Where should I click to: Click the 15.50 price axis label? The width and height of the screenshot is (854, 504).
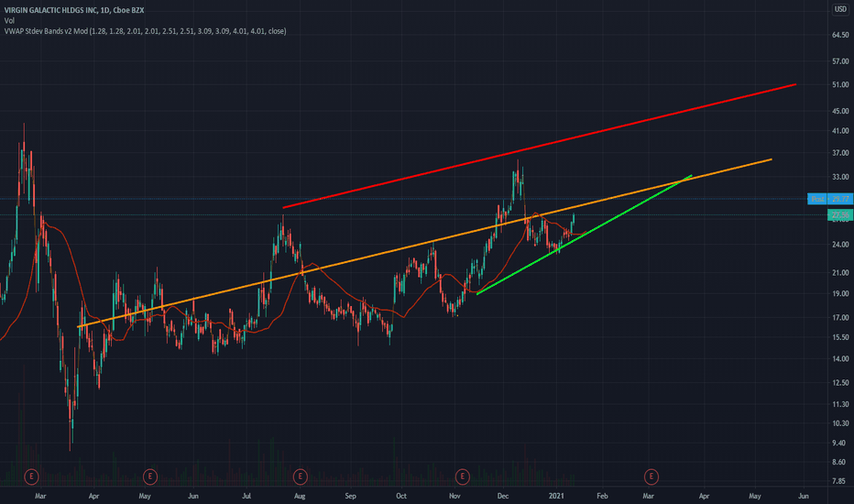tap(840, 337)
